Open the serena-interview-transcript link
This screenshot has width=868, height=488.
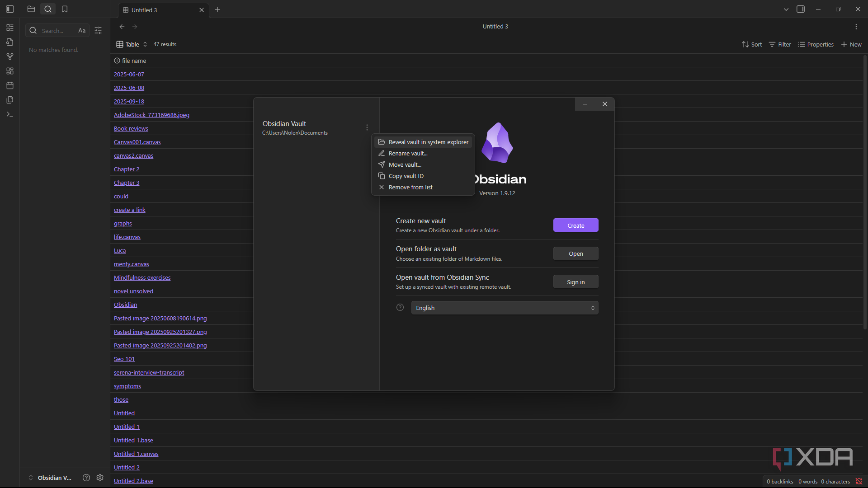click(149, 372)
